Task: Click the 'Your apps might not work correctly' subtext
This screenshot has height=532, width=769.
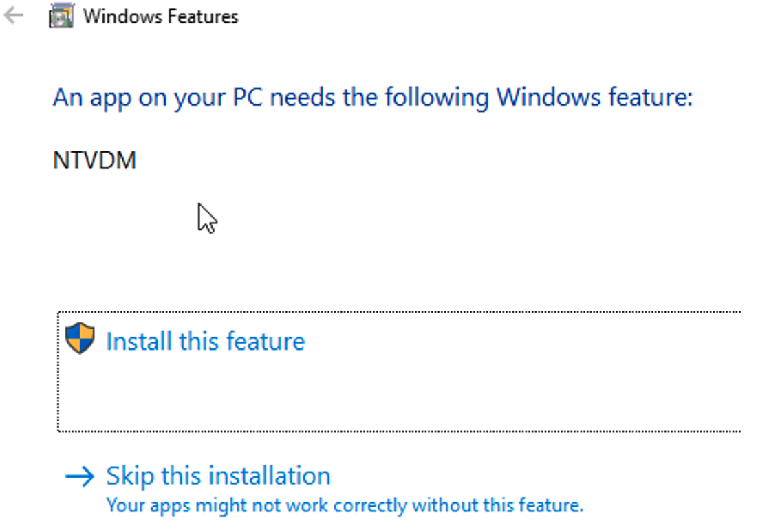Action: (x=345, y=505)
